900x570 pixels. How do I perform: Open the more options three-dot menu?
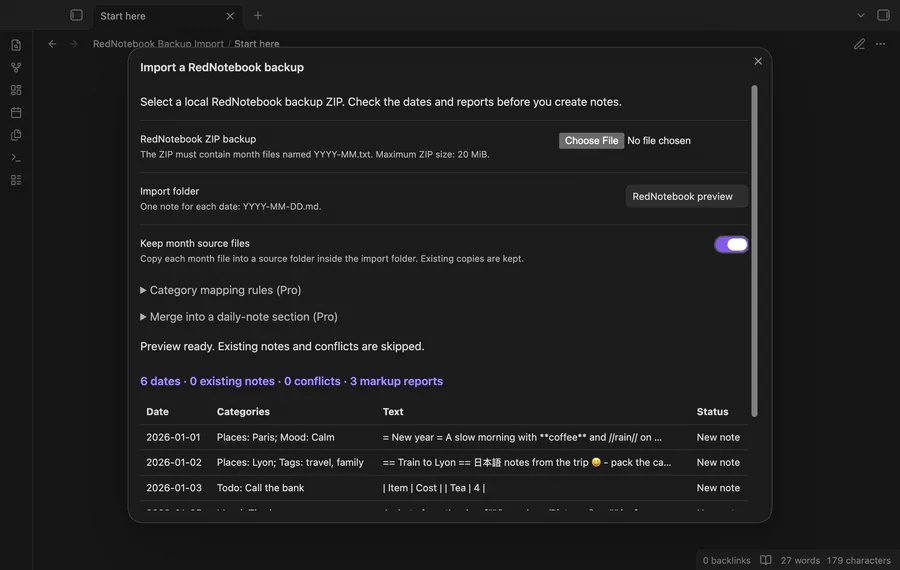point(880,44)
